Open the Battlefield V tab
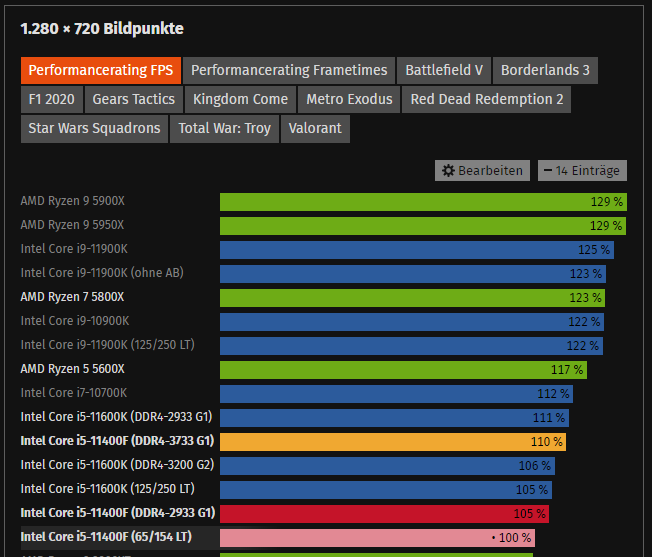This screenshot has width=652, height=557. point(444,70)
